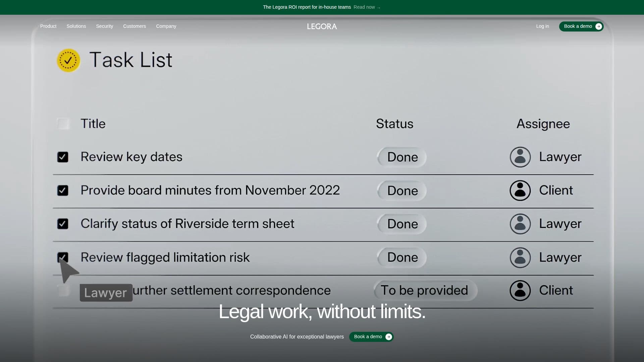Click the arrow icon in the hero Book a demo button
Viewport: 644px width, 362px height.
pos(388,337)
